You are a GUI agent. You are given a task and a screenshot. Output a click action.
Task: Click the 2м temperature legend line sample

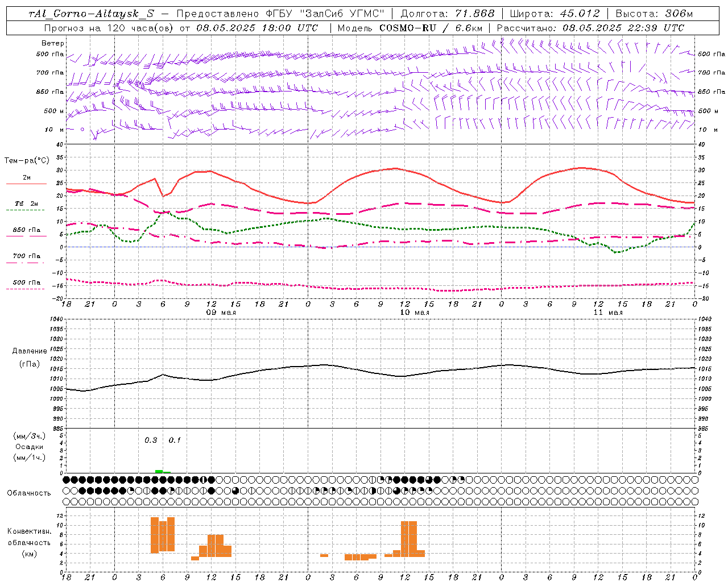tap(26, 184)
